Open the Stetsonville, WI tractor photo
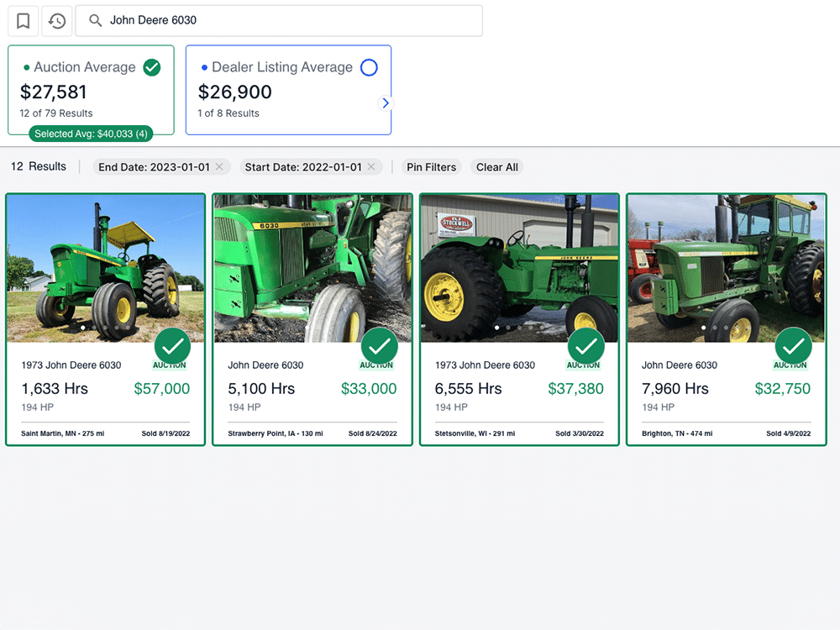 [520, 269]
